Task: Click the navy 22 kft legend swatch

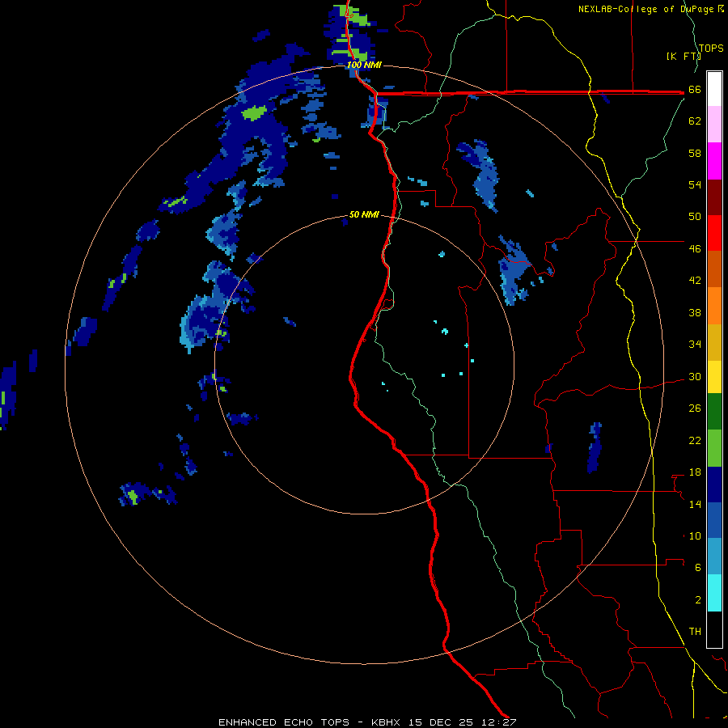Action: (714, 485)
